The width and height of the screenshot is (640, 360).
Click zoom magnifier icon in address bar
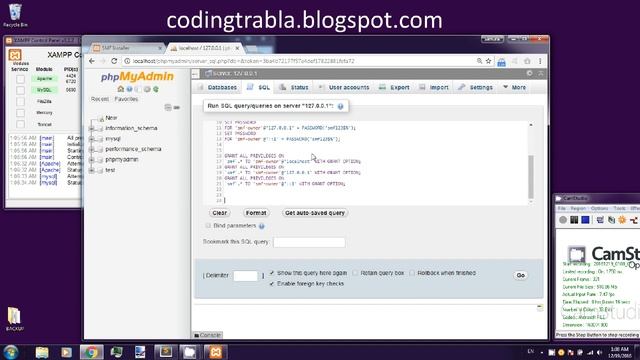point(480,61)
